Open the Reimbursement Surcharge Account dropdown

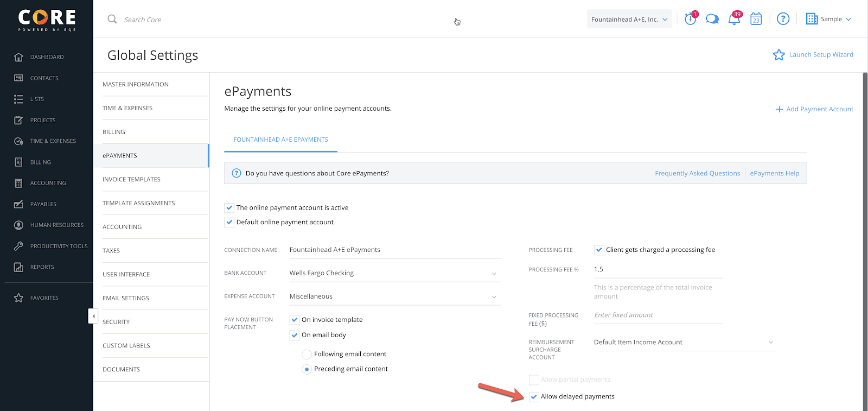coord(685,342)
